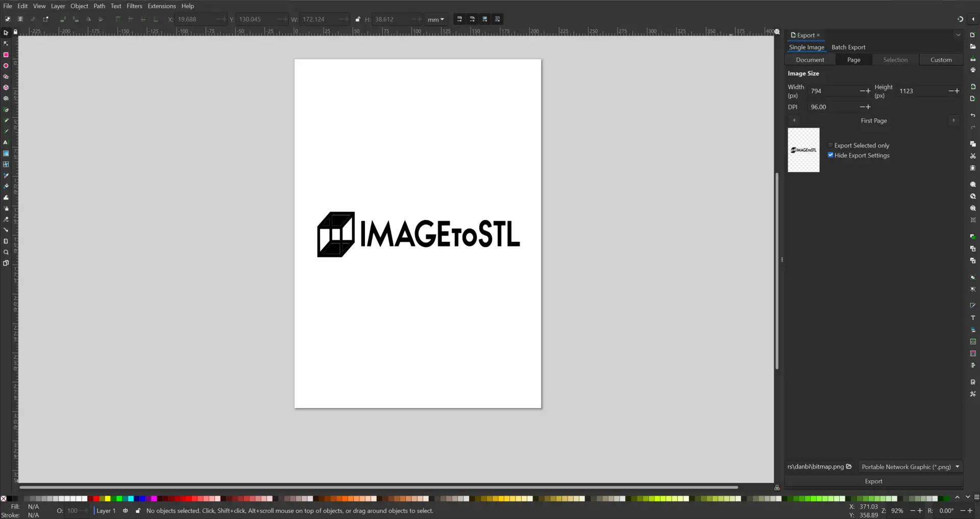The width and height of the screenshot is (980, 519).
Task: Select the Rectangle tool
Action: tap(6, 55)
